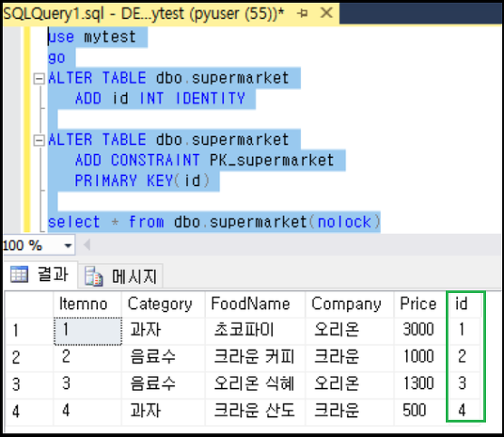Switch to the 결과 results tab
The image size is (504, 437).
coord(40,275)
